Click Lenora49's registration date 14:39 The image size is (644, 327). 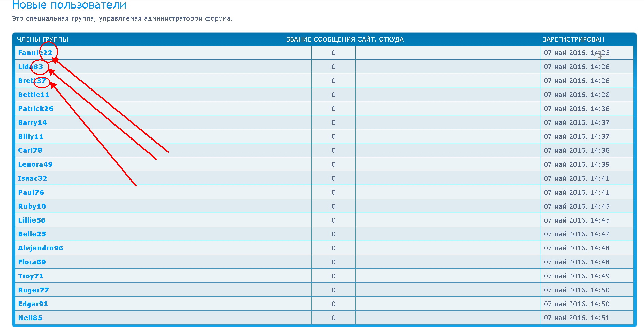(x=577, y=164)
